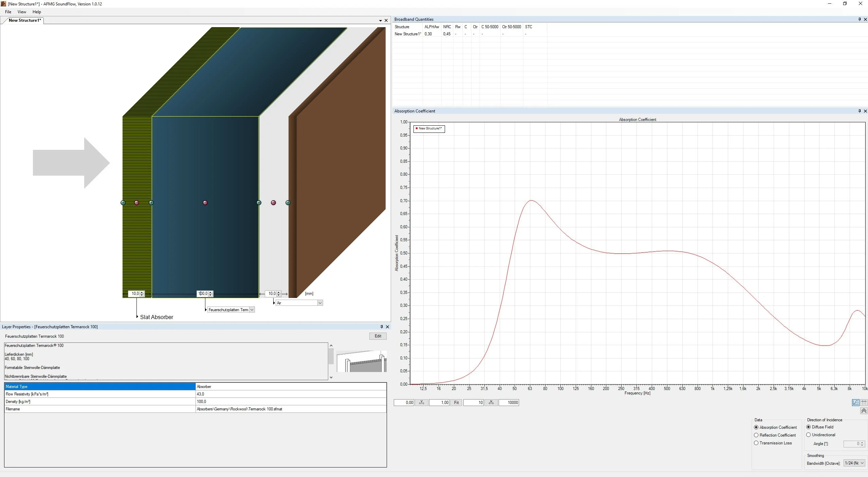
Task: Select Reflection Coefficient data option
Action: pos(775,435)
